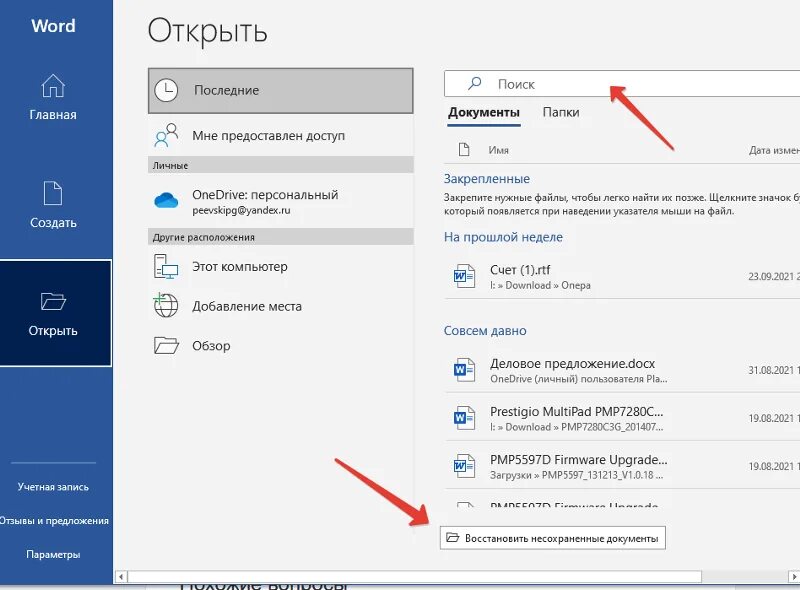800x590 pixels.
Task: Click Обзор label to browse
Action: pos(211,346)
